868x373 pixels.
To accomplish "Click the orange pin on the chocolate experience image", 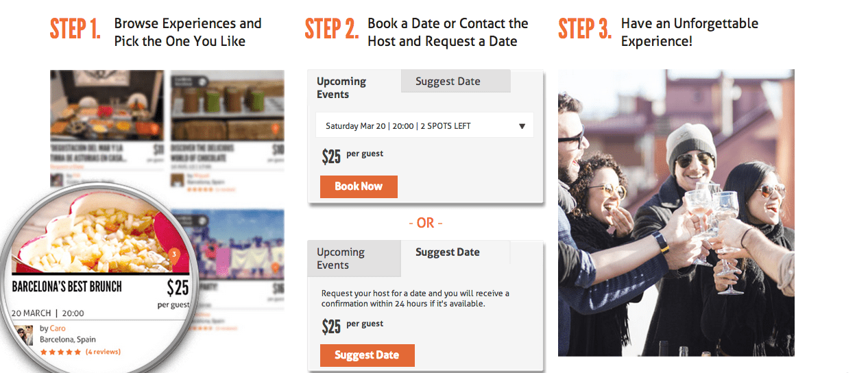I will 276,129.
